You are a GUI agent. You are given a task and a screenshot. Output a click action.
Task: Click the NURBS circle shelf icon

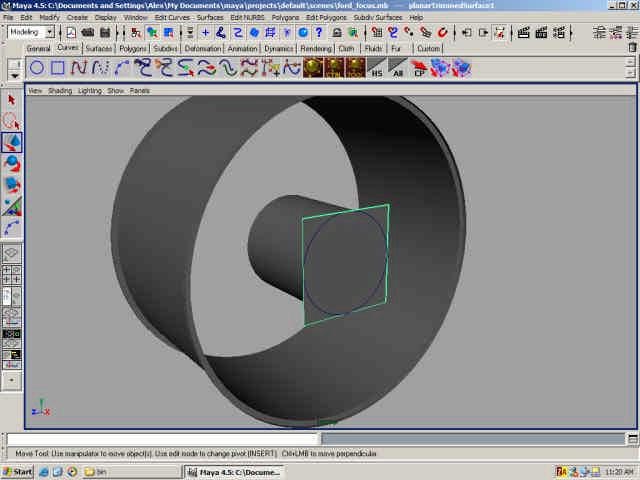coord(37,68)
